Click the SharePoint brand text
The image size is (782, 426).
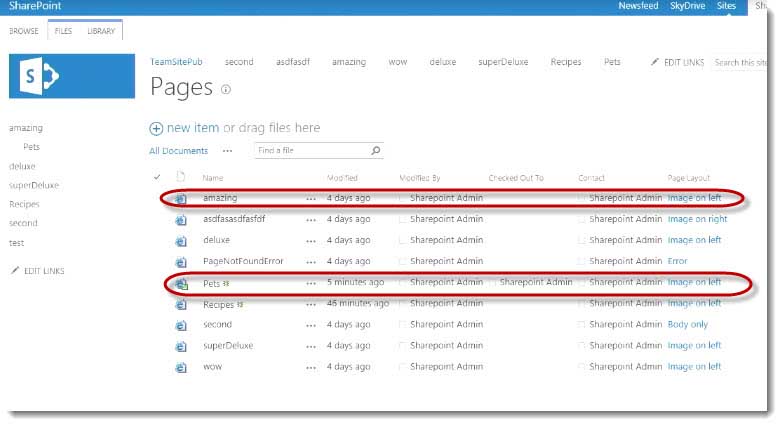[35, 6]
